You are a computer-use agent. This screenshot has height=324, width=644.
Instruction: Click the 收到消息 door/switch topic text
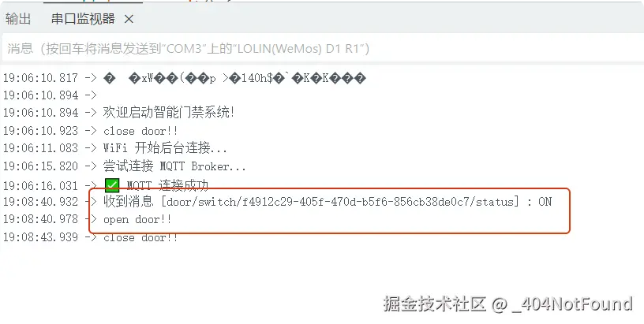click(311, 201)
